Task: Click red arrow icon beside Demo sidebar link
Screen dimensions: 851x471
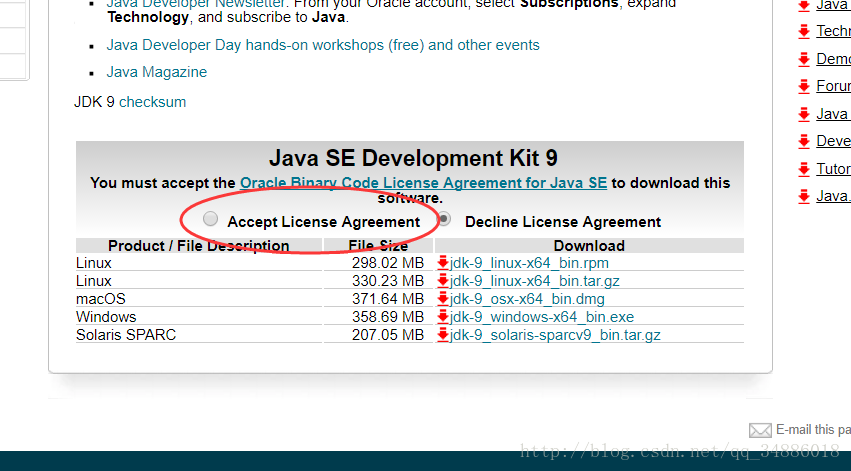Action: coord(804,60)
